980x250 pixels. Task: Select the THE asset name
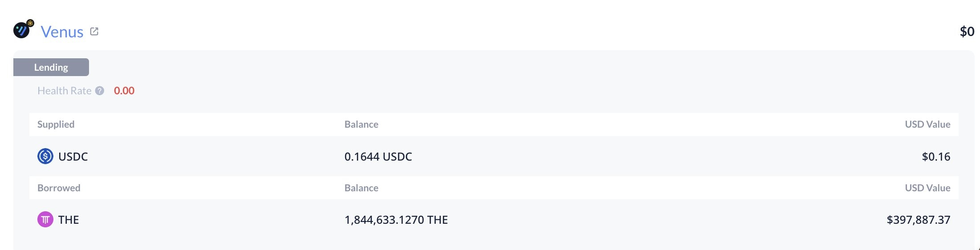(69, 220)
